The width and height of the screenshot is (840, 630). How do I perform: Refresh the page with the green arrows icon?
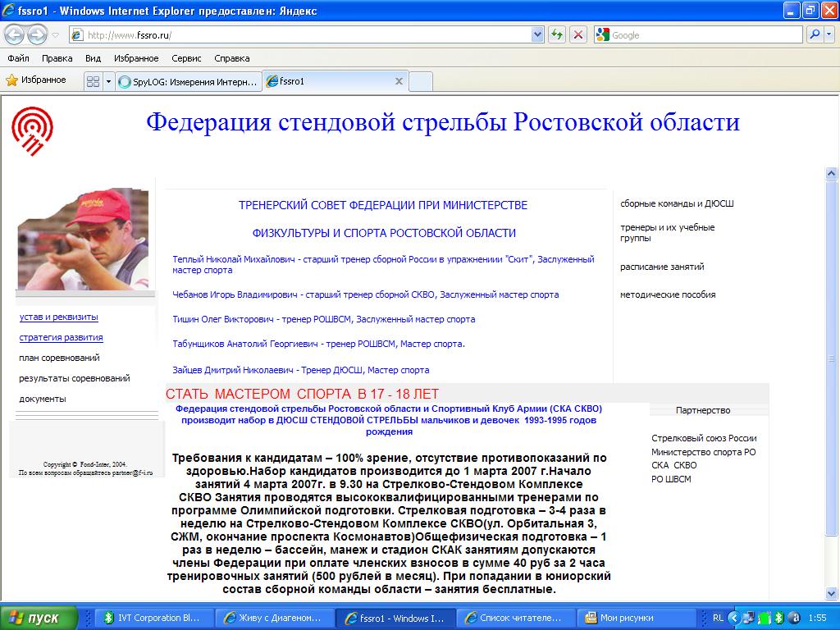557,34
